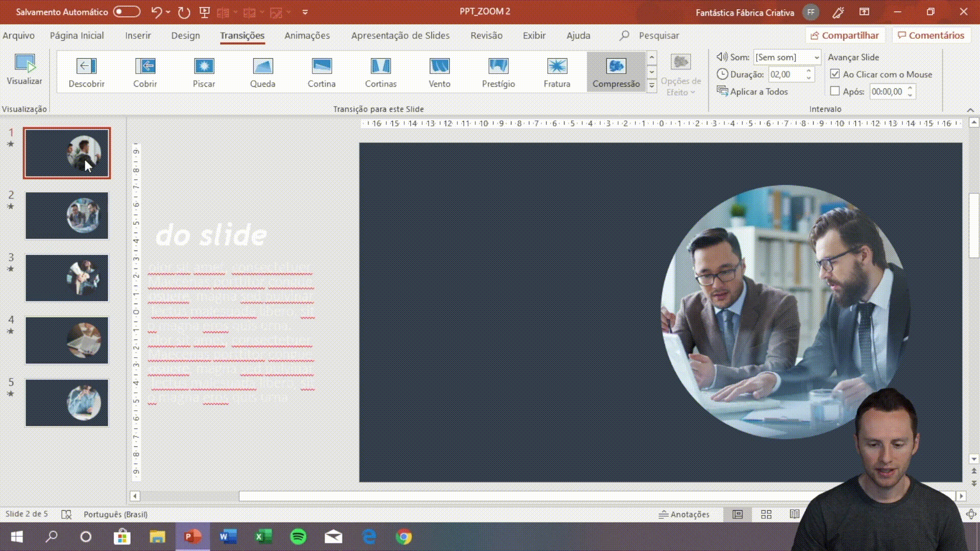Uncheck Ao Clicar com o Mouse
Viewport: 980px width, 551px height.
835,74
